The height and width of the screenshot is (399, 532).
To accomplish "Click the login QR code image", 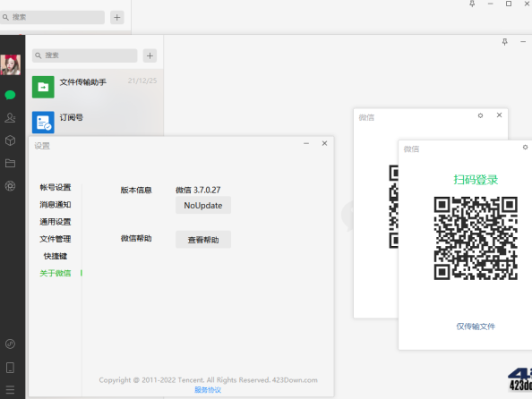I will (x=476, y=238).
